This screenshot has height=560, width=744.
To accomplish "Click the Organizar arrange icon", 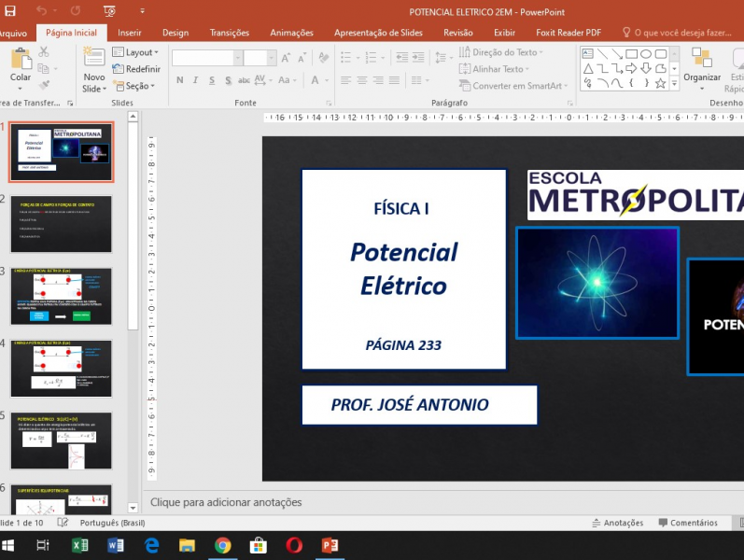I will (701, 60).
